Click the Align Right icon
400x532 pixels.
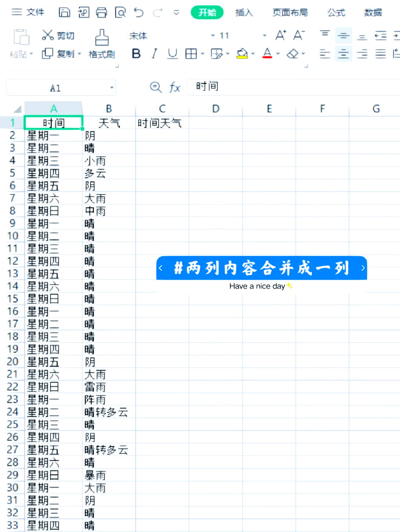click(362, 54)
